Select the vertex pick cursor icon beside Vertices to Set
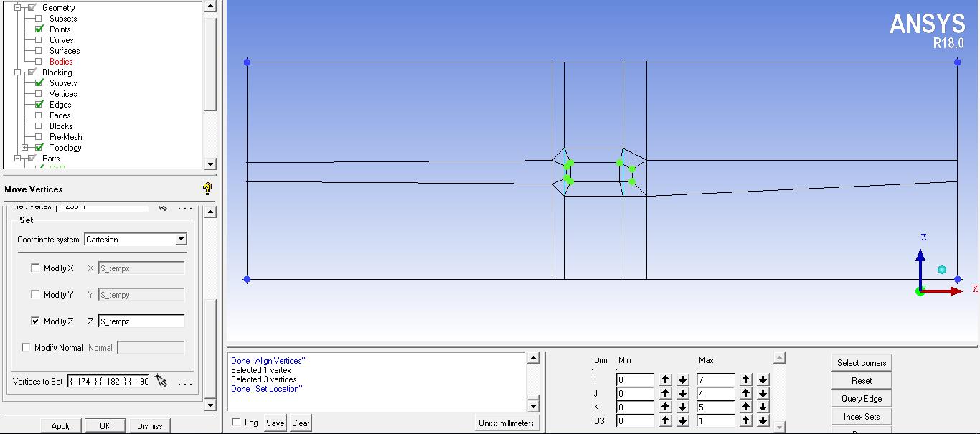 click(163, 381)
